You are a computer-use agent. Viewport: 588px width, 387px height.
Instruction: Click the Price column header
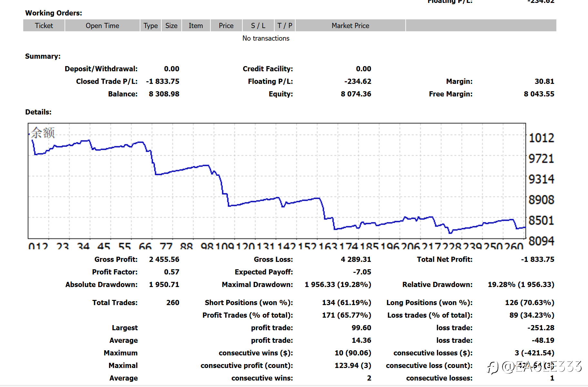click(226, 25)
